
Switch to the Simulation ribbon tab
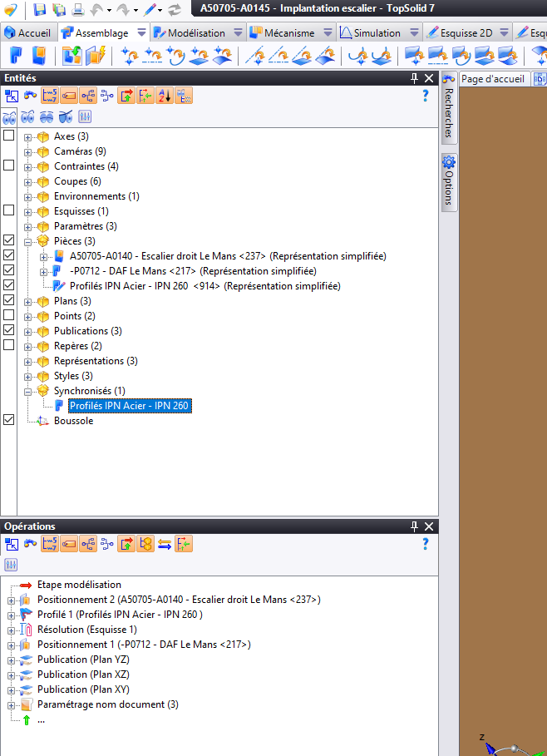[371, 32]
